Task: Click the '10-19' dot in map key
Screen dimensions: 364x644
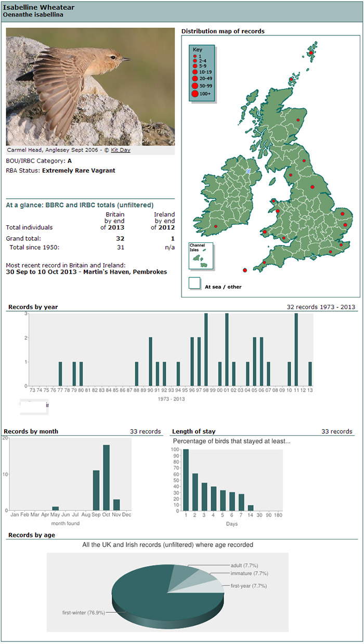Action: tap(194, 72)
